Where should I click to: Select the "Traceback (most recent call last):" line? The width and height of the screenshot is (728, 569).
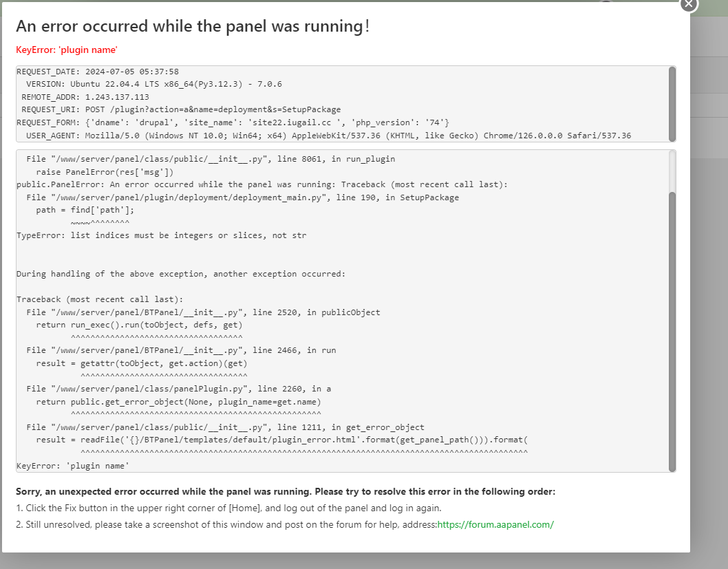tap(100, 299)
